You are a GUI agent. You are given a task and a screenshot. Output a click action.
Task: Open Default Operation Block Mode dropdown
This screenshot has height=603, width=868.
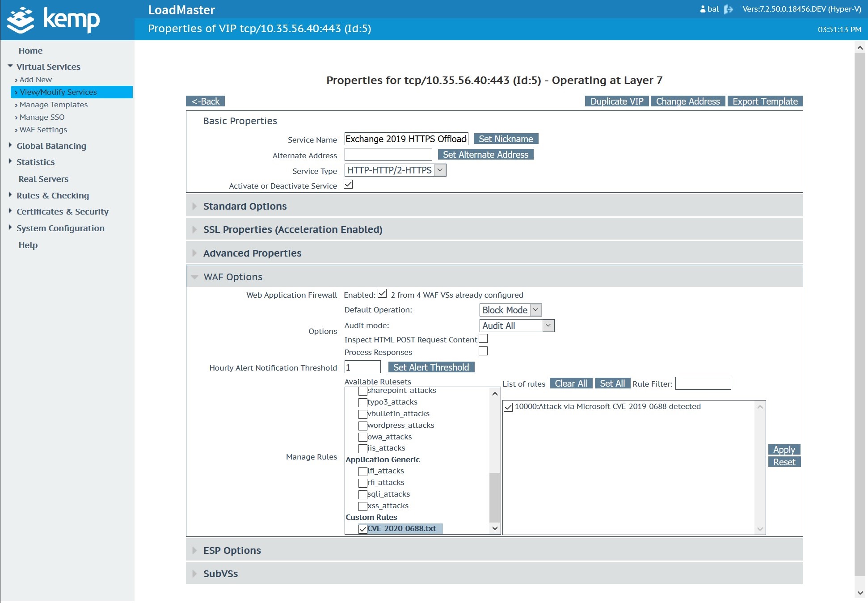pyautogui.click(x=510, y=310)
